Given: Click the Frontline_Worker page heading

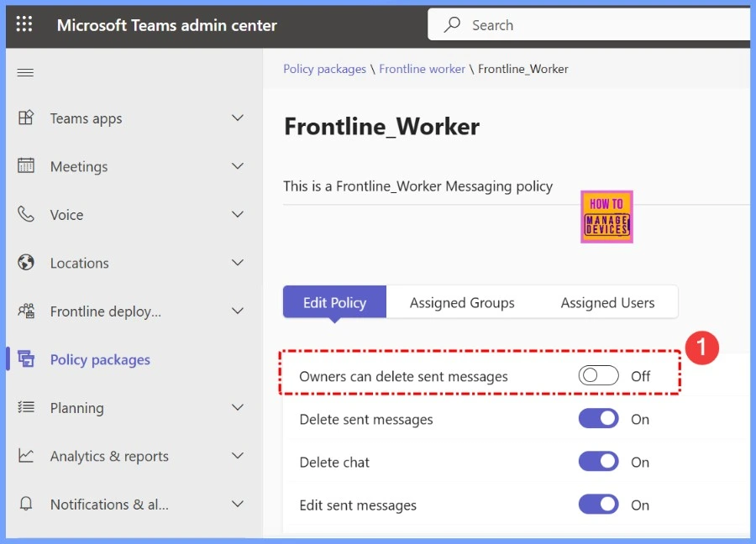Looking at the screenshot, I should click(x=382, y=126).
